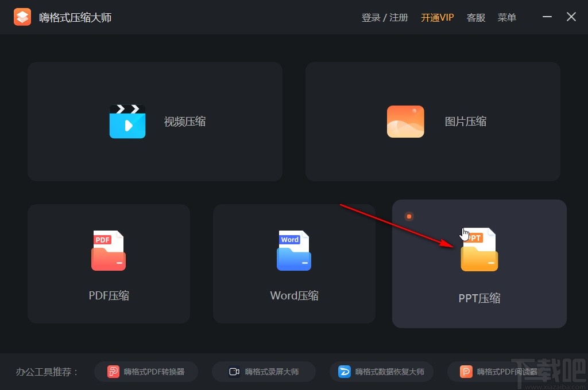Minimize the compression app window
The height and width of the screenshot is (390, 588).
(547, 17)
